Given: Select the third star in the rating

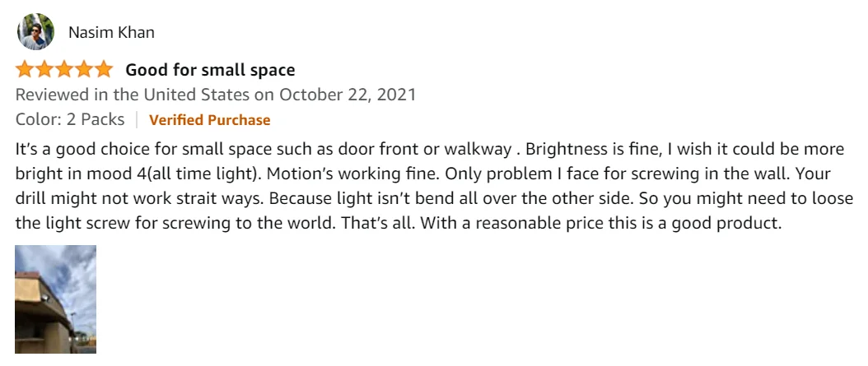Looking at the screenshot, I should (x=64, y=69).
